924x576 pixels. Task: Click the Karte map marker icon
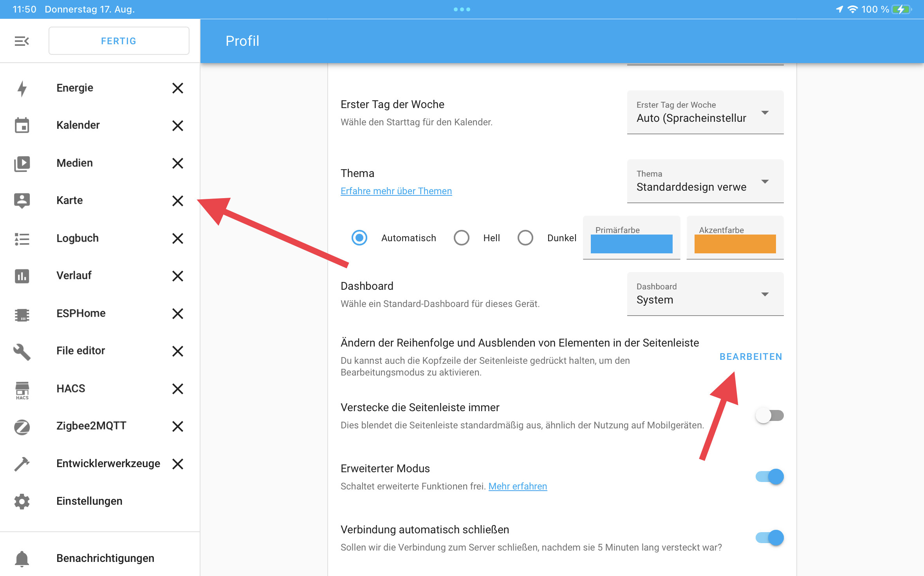pos(22,200)
